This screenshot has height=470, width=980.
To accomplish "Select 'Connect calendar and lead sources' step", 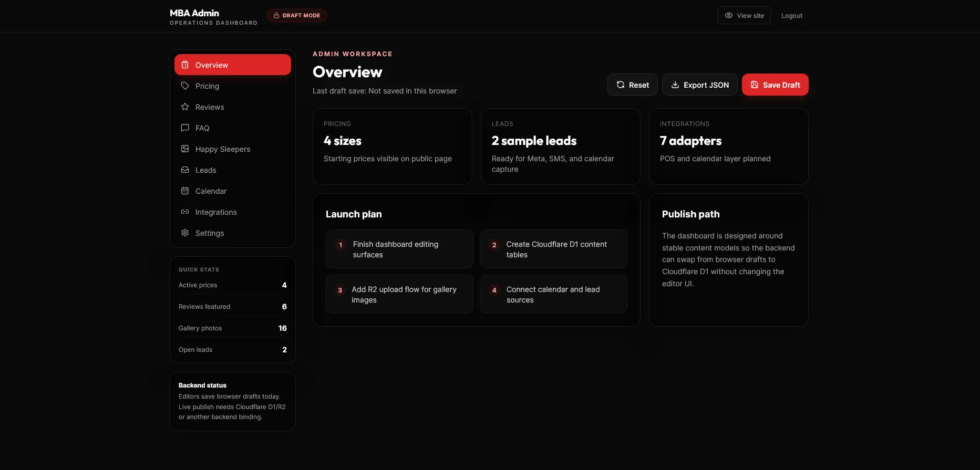I will [x=553, y=294].
